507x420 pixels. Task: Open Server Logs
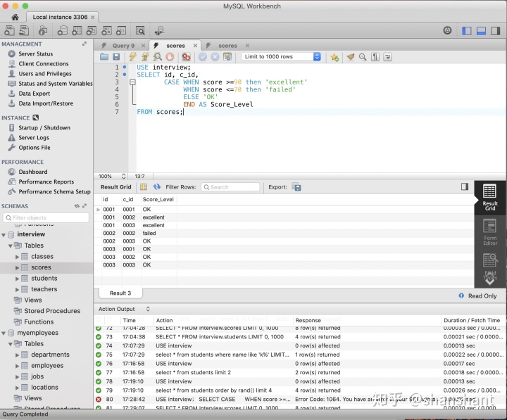tap(34, 138)
